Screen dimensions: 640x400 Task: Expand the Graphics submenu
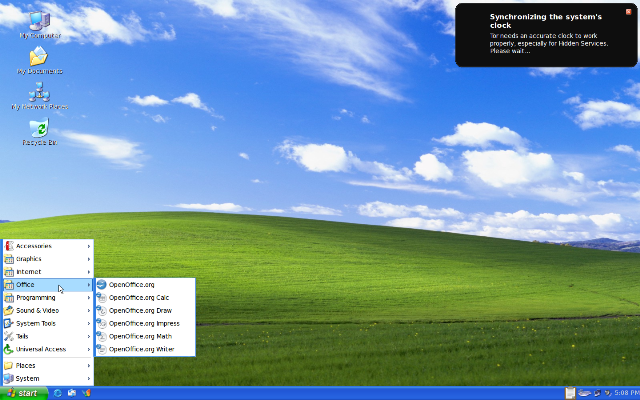(x=48, y=259)
